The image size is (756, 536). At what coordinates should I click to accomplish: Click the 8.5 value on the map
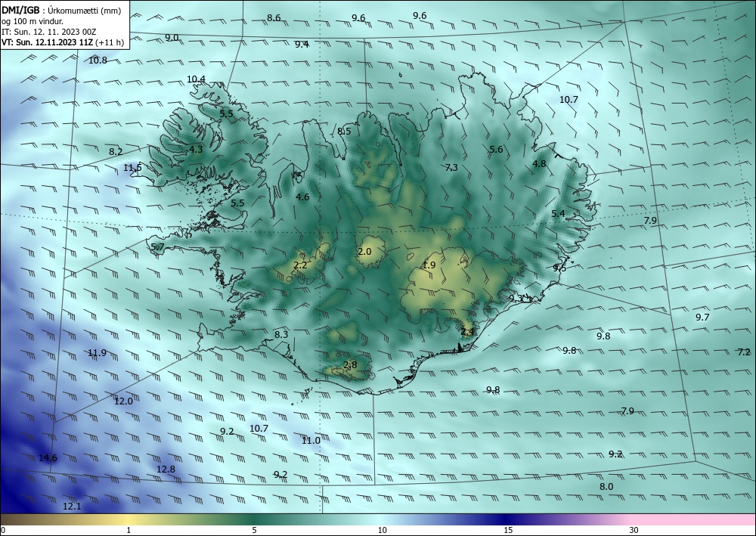(x=344, y=131)
